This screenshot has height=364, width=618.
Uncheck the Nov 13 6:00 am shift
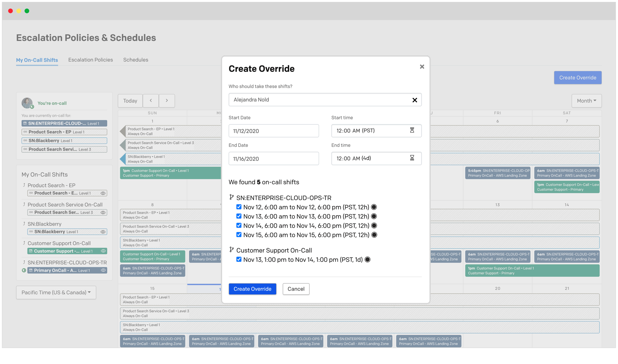point(239,216)
